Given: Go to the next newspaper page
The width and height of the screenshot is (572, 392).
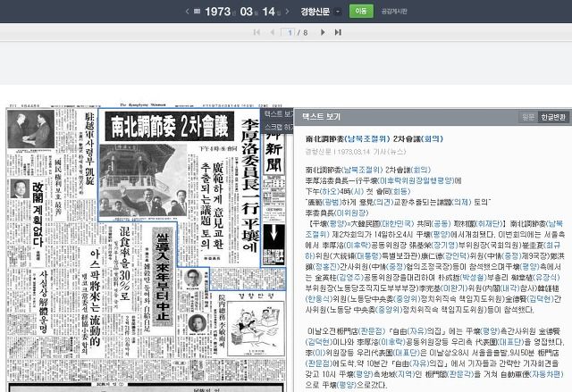Looking at the screenshot, I should pos(323,32).
